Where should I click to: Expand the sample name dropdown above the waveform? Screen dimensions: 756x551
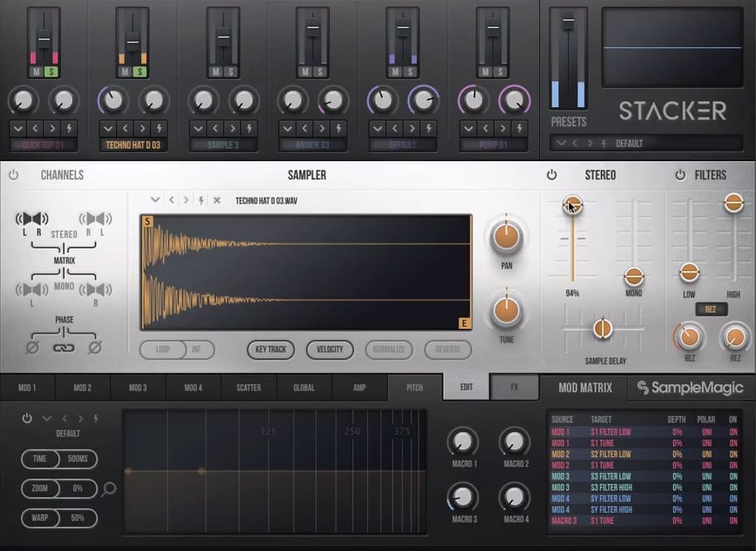(155, 200)
